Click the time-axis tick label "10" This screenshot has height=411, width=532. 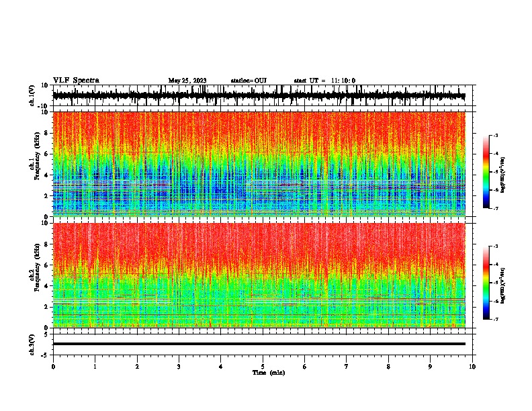pos(472,367)
